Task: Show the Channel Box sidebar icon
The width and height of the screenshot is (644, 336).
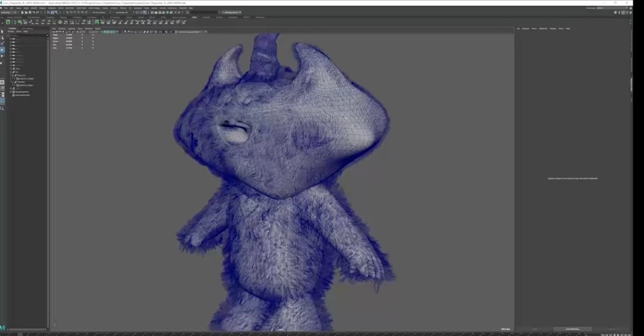Action: pos(630,13)
